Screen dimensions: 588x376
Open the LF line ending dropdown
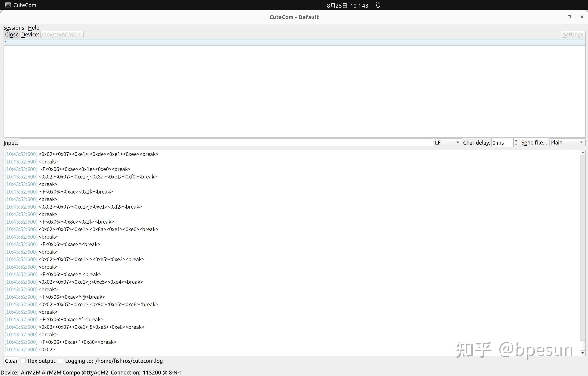coord(447,143)
